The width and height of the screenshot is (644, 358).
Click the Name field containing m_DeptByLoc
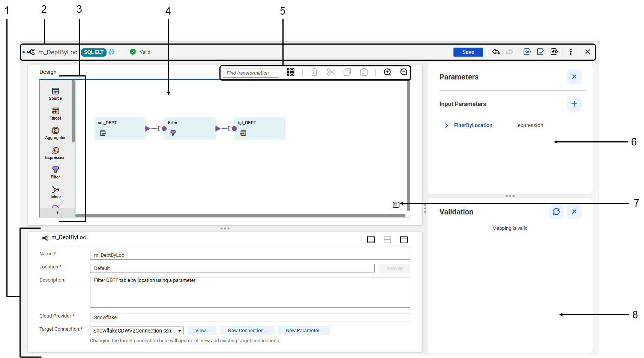click(250, 255)
